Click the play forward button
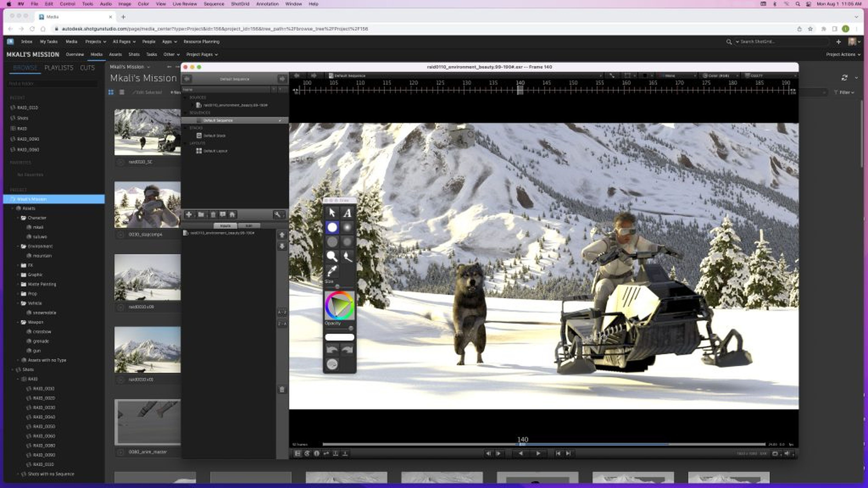Screen dimensions: 868x488 (x=538, y=453)
